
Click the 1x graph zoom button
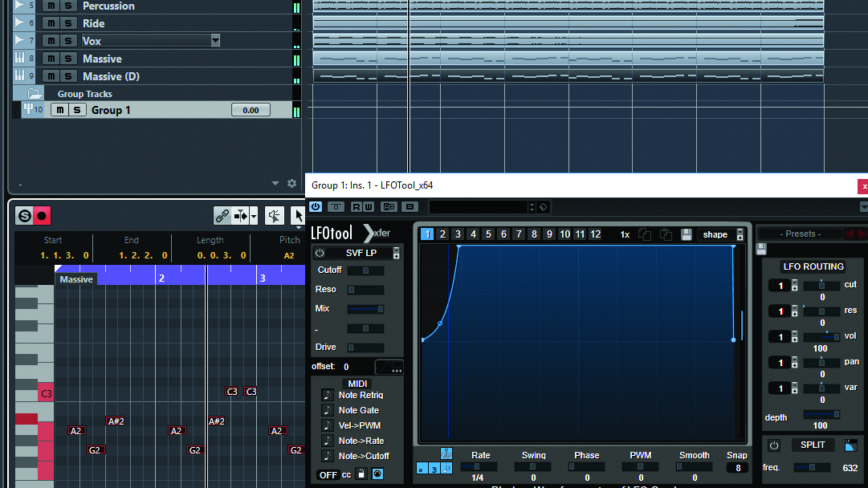[625, 234]
